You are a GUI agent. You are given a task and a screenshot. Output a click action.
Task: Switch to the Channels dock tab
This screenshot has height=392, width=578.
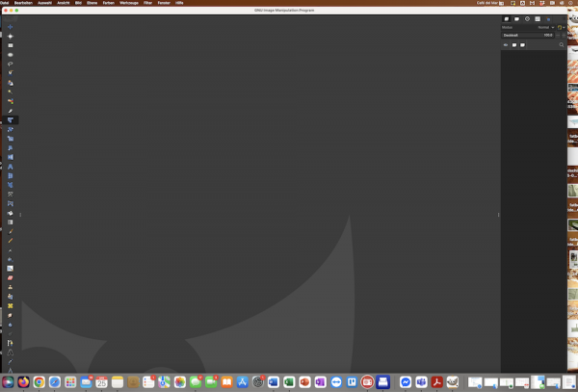click(516, 19)
